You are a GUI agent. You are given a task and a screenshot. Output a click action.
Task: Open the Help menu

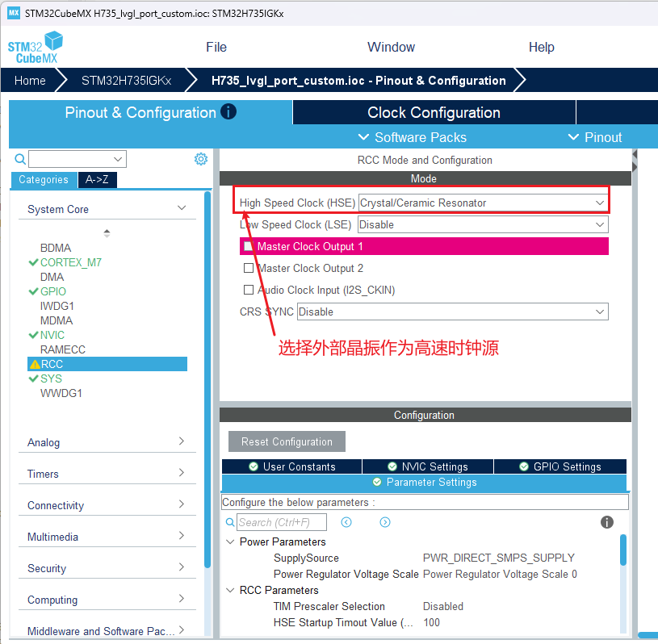click(542, 47)
